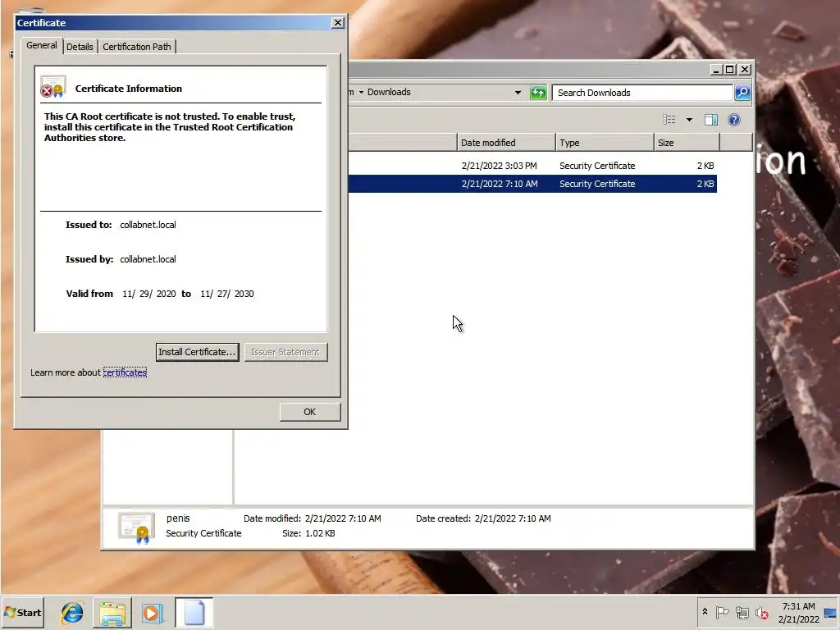Viewport: 840px width, 630px height.
Task: Sort files by Size column
Action: [687, 143]
